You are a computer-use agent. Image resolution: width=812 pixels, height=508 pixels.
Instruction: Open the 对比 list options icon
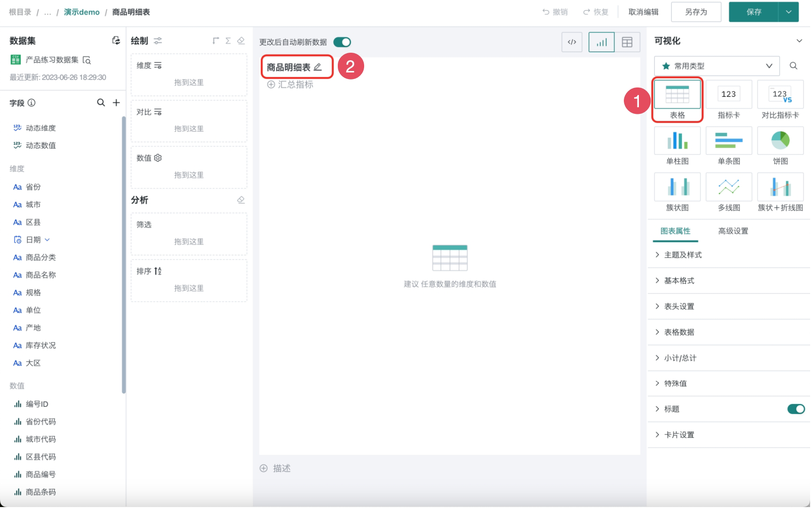[158, 112]
